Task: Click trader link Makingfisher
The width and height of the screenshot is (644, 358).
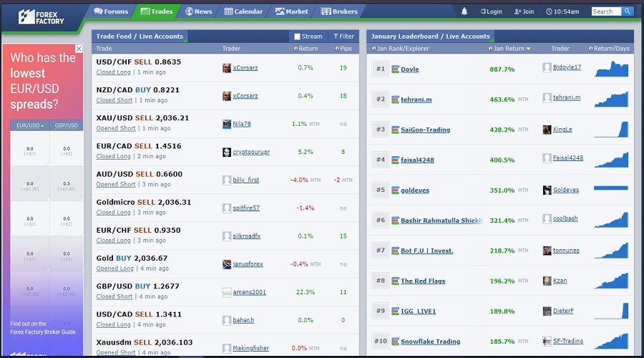Action: point(251,348)
